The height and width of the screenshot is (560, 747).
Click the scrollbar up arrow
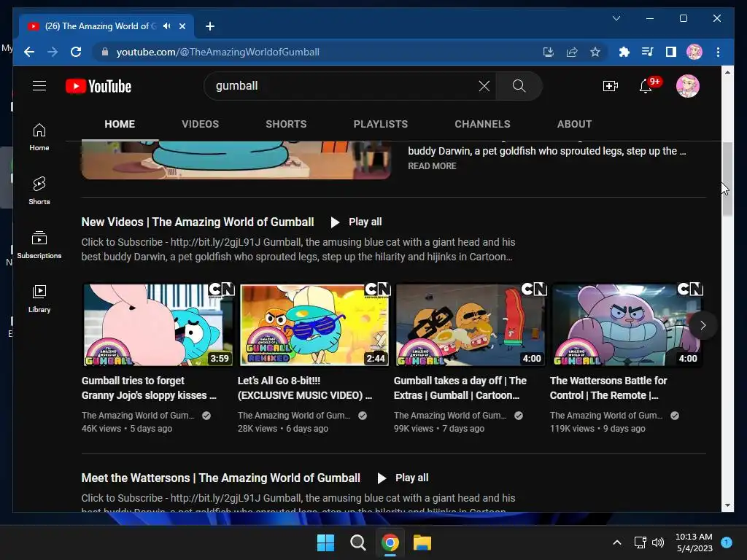727,72
